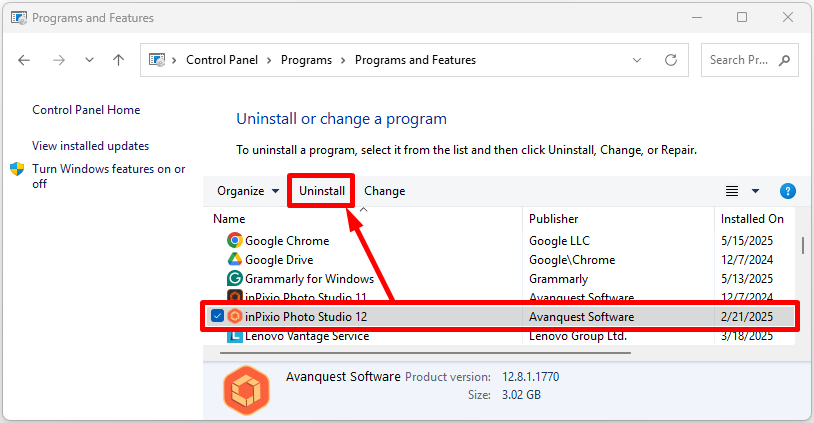The image size is (814, 423).
Task: Go up one level with Up arrow
Action: (x=118, y=60)
